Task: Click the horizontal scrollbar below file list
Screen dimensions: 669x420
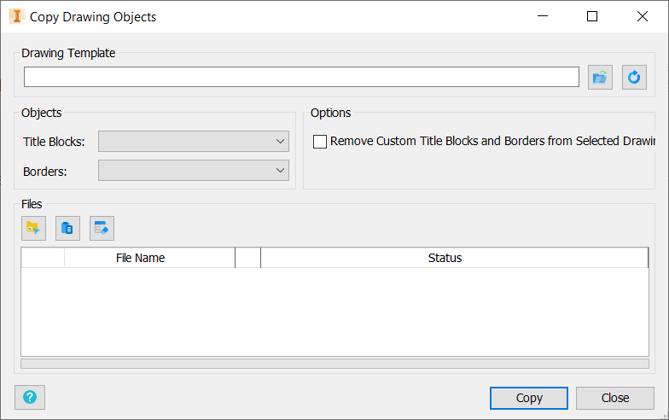Action: pos(334,363)
